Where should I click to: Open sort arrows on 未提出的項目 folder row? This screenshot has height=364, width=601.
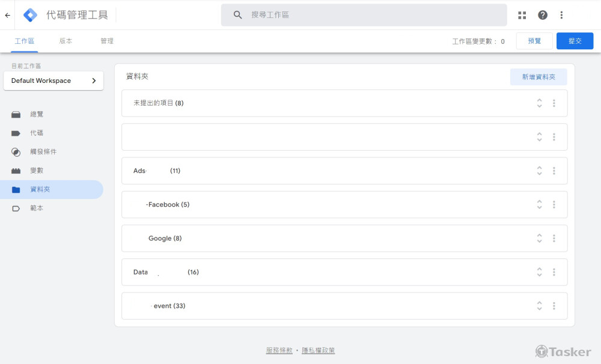(539, 103)
